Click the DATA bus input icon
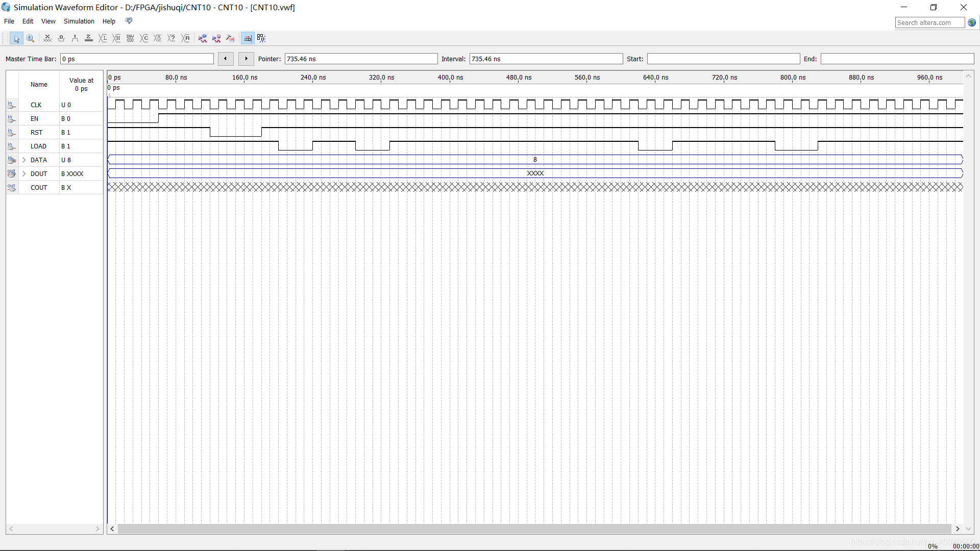The width and height of the screenshot is (980, 551). [x=12, y=160]
